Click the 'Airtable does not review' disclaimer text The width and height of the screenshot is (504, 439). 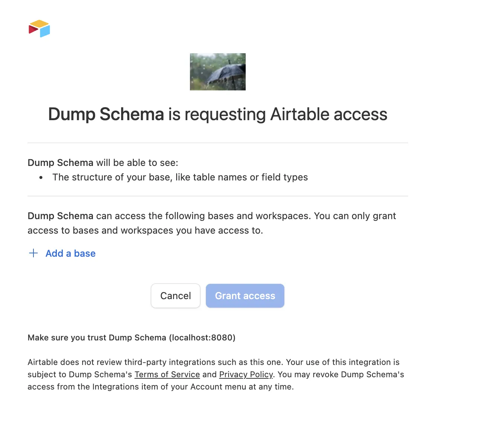[214, 362]
